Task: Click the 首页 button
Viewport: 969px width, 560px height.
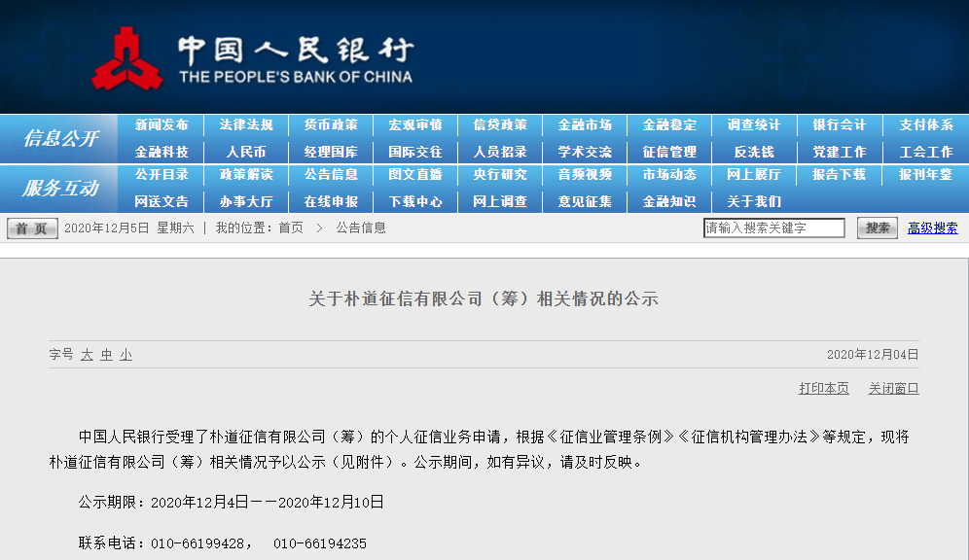Action: pos(32,228)
